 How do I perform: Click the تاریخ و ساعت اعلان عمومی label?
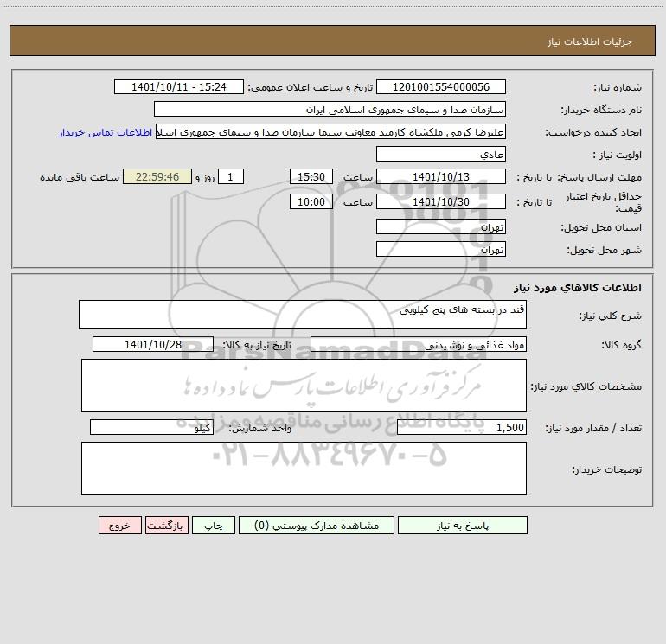click(x=311, y=88)
